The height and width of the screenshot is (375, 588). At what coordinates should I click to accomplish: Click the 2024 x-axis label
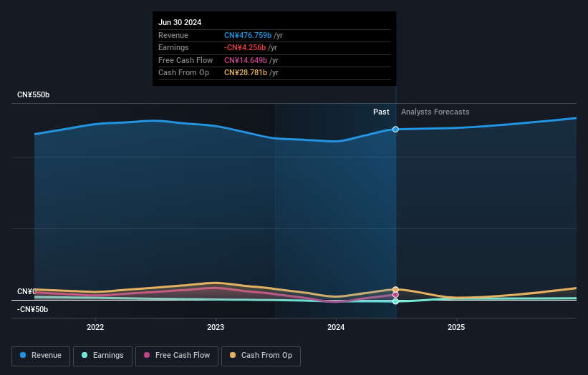point(336,327)
